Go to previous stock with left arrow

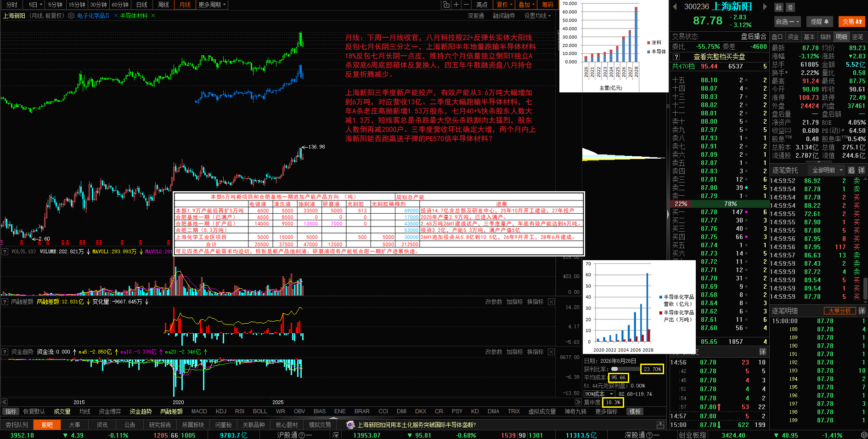click(675, 6)
